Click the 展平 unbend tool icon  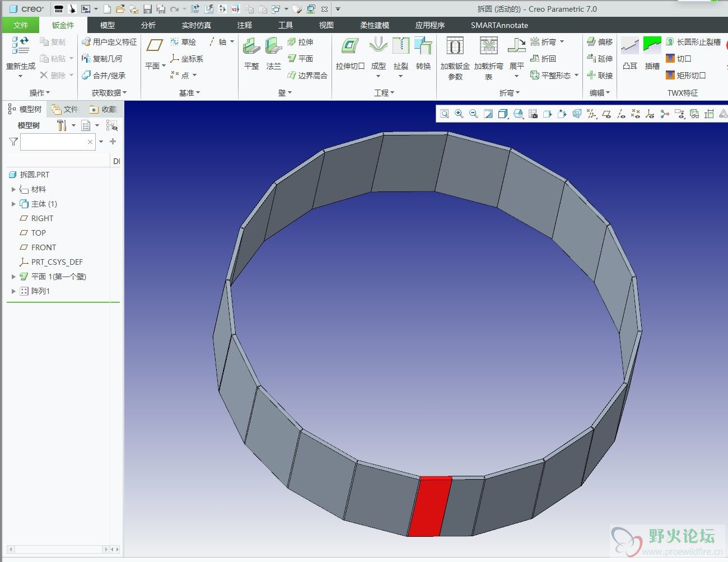[x=516, y=53]
